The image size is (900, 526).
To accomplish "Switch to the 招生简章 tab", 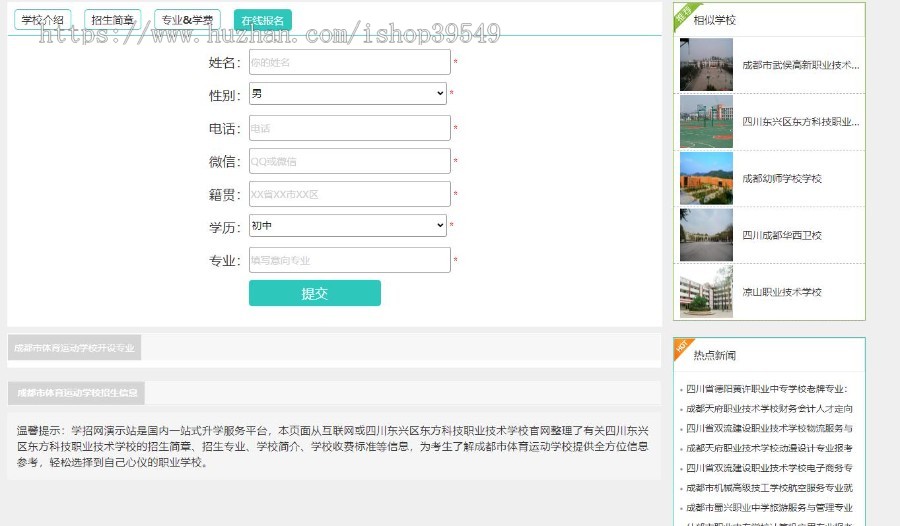I will (112, 20).
